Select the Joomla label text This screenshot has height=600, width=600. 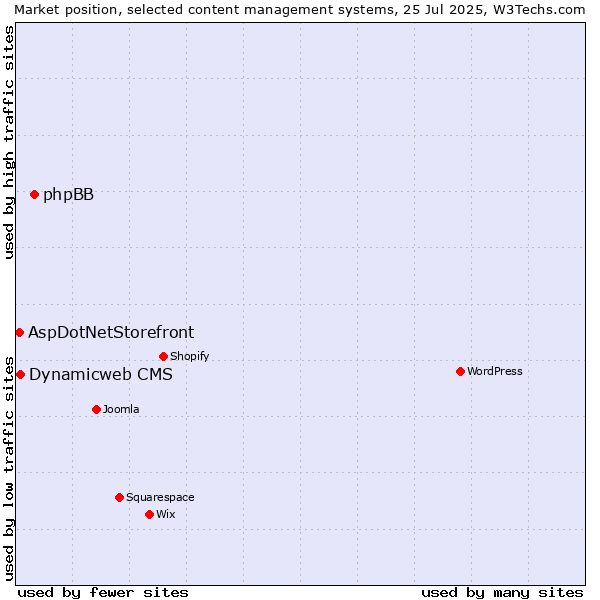point(121,409)
